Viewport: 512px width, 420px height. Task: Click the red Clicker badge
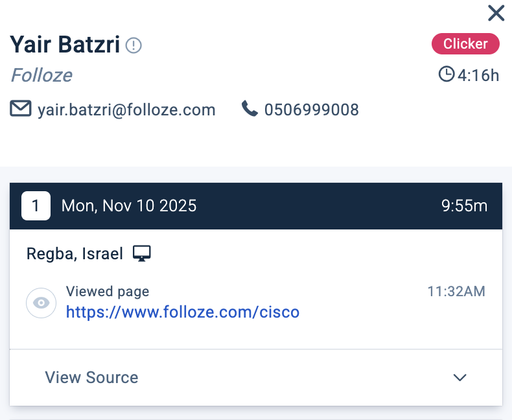point(465,44)
